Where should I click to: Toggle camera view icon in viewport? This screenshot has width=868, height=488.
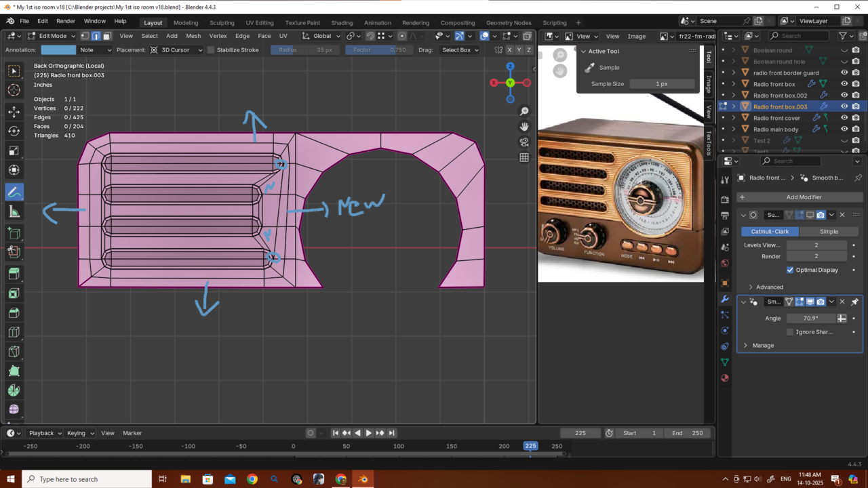coord(524,142)
